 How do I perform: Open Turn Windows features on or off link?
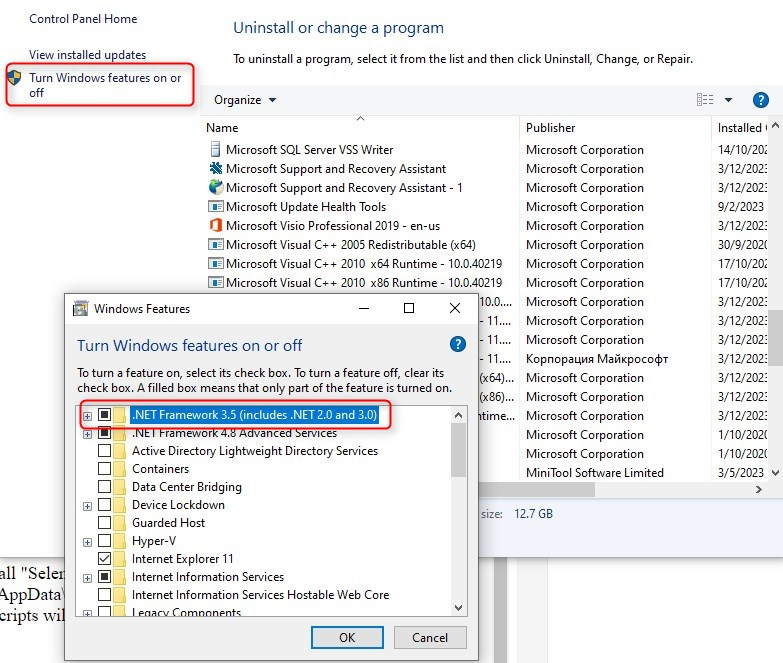click(105, 85)
